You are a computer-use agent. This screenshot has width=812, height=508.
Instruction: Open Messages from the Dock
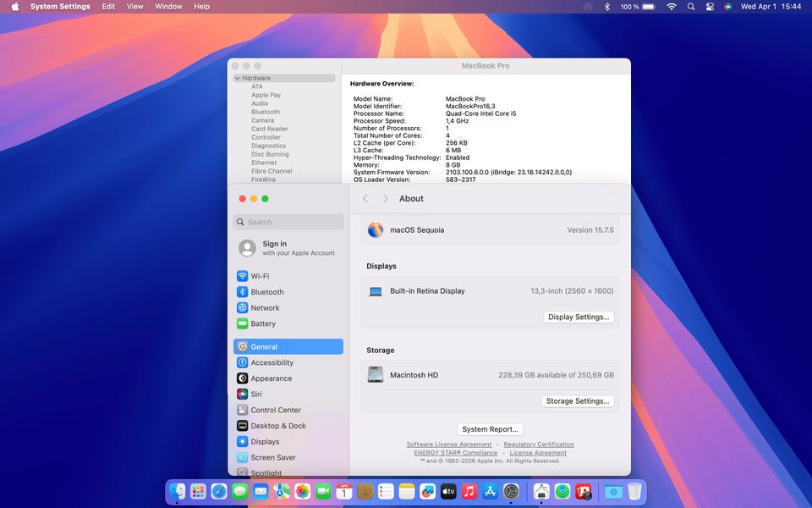point(239,491)
